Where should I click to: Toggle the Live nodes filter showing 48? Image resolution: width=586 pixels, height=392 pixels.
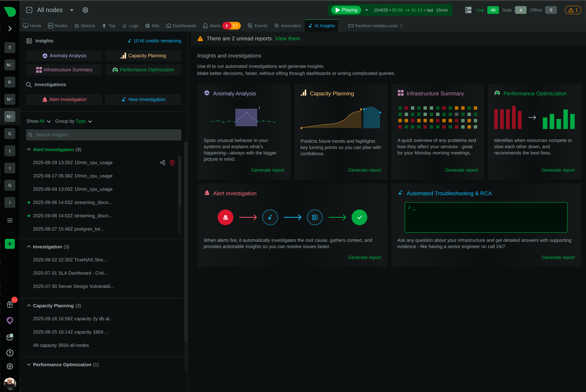click(x=493, y=10)
